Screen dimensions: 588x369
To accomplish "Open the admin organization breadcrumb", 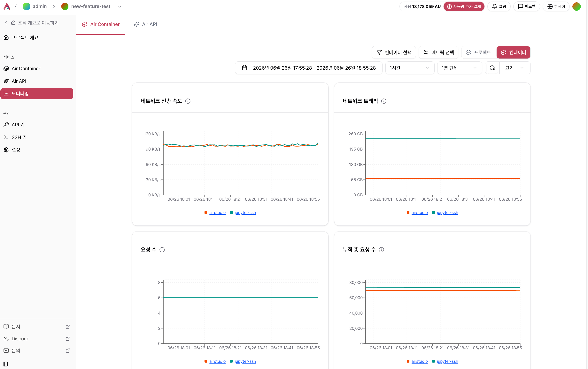I will coord(35,7).
